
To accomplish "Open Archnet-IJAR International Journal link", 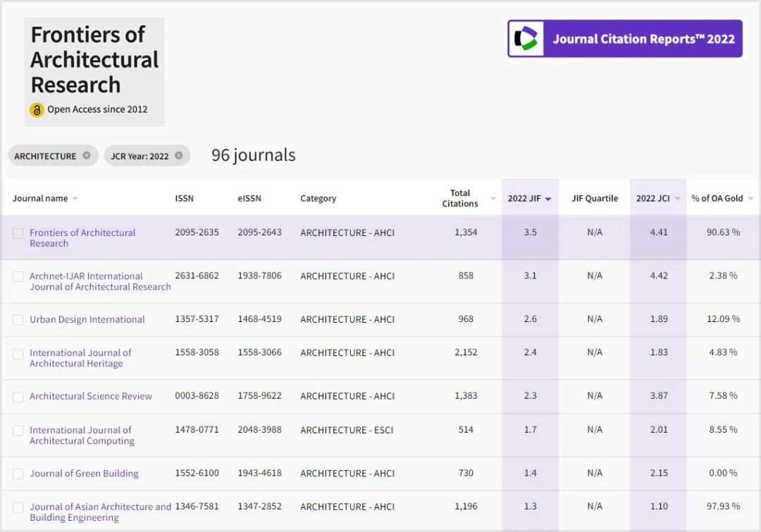I will coord(100,282).
